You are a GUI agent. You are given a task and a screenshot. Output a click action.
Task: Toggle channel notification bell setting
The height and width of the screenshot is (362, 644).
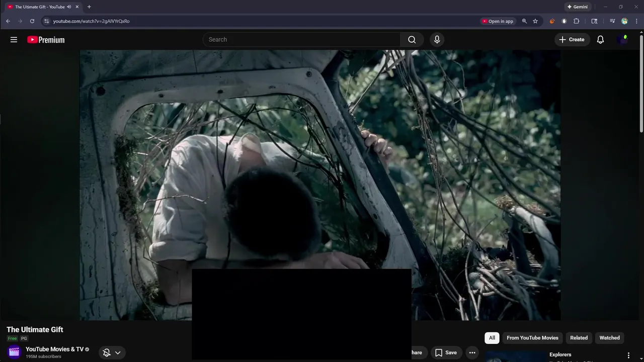pos(107,352)
